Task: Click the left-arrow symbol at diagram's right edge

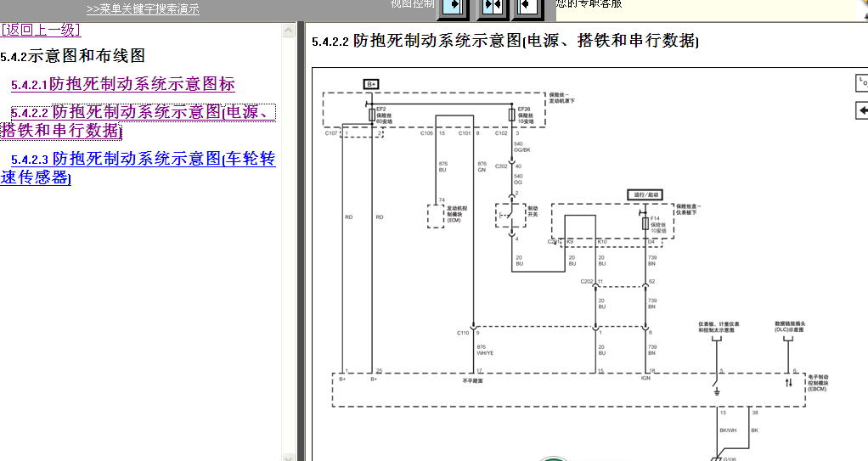Action: coord(861,110)
